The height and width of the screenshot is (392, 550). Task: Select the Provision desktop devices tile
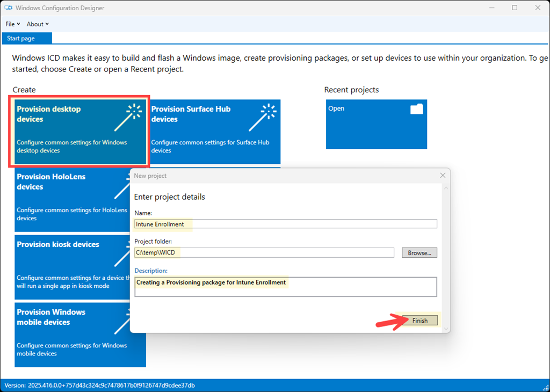(81, 132)
